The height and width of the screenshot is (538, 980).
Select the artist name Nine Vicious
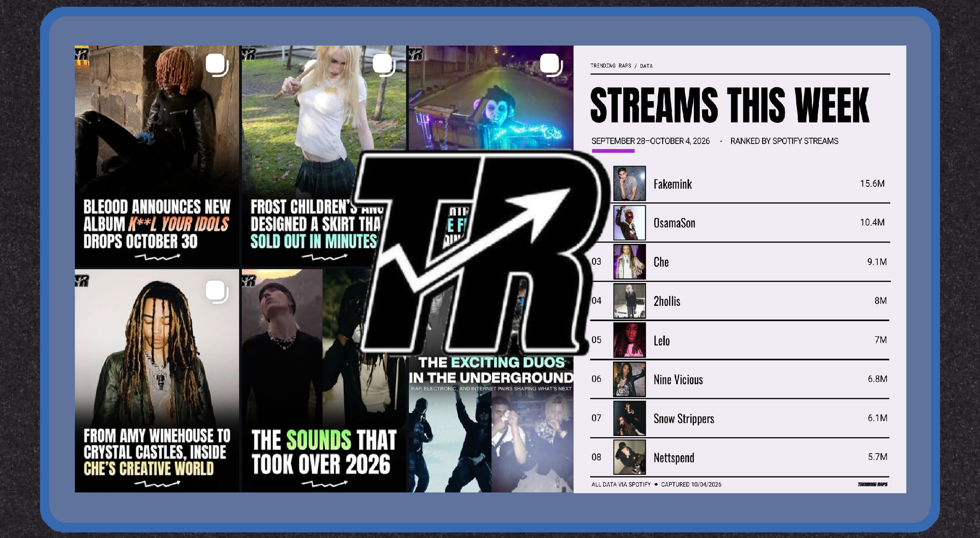(678, 380)
